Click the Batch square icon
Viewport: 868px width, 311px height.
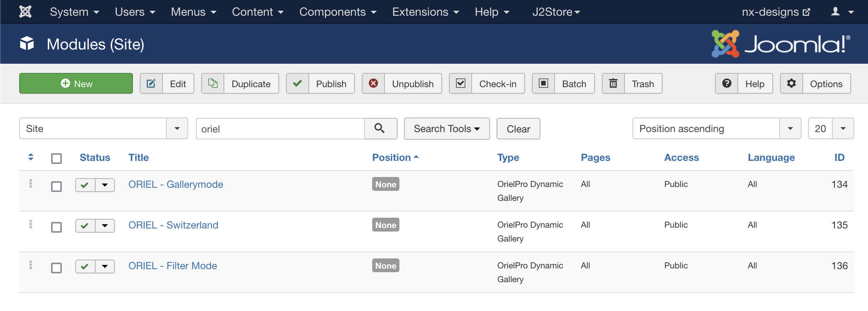coord(543,83)
